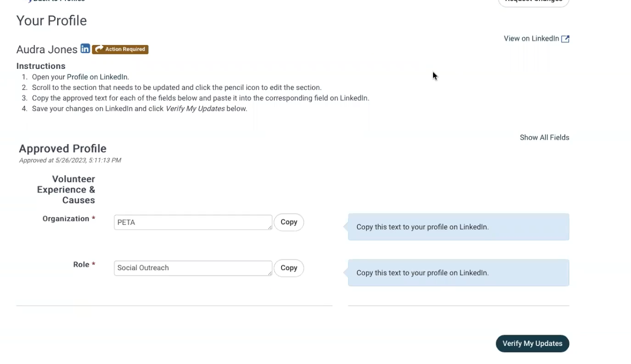This screenshot has height=364, width=631.
Task: Click the Request Changes button
Action: tap(533, 1)
